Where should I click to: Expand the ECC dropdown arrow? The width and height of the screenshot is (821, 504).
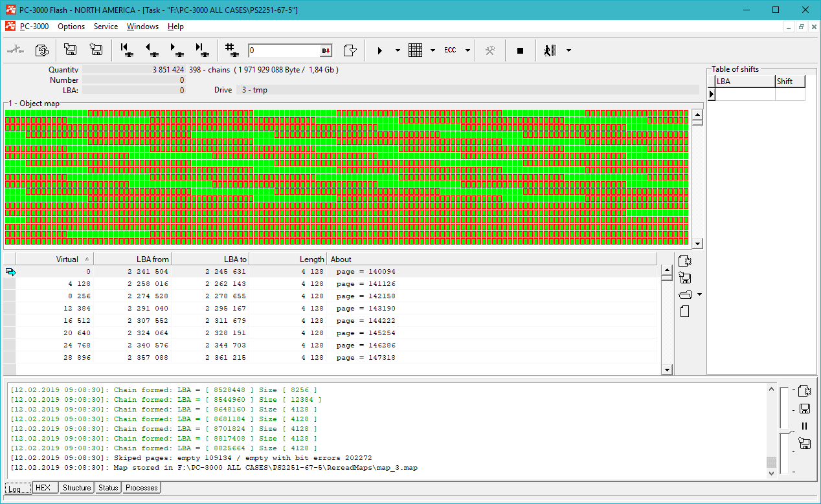tap(467, 50)
